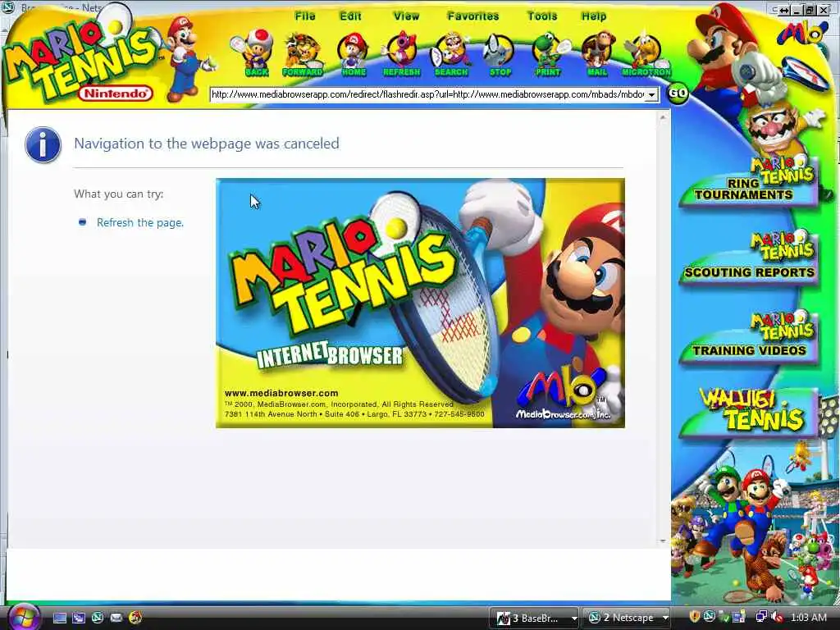
Task: Click the page scrollbar down arrow
Action: click(663, 541)
